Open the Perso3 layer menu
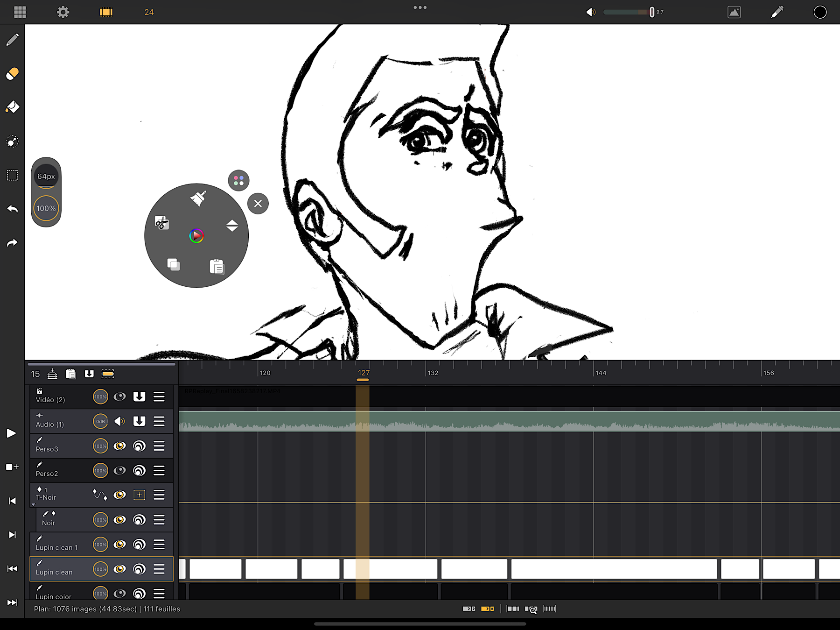This screenshot has height=630, width=840. point(159,446)
